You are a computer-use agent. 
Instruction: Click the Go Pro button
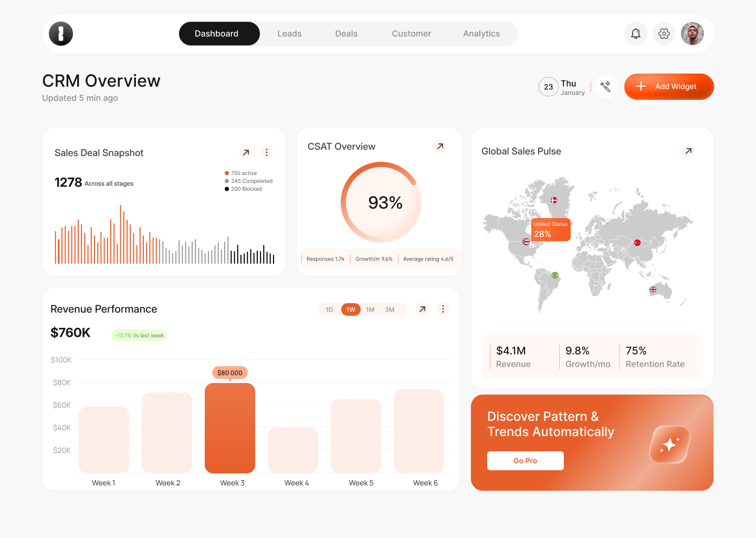(x=526, y=461)
